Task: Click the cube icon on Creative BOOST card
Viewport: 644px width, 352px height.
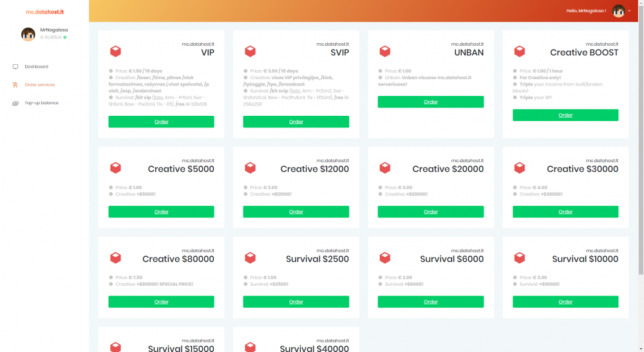Action: point(520,51)
